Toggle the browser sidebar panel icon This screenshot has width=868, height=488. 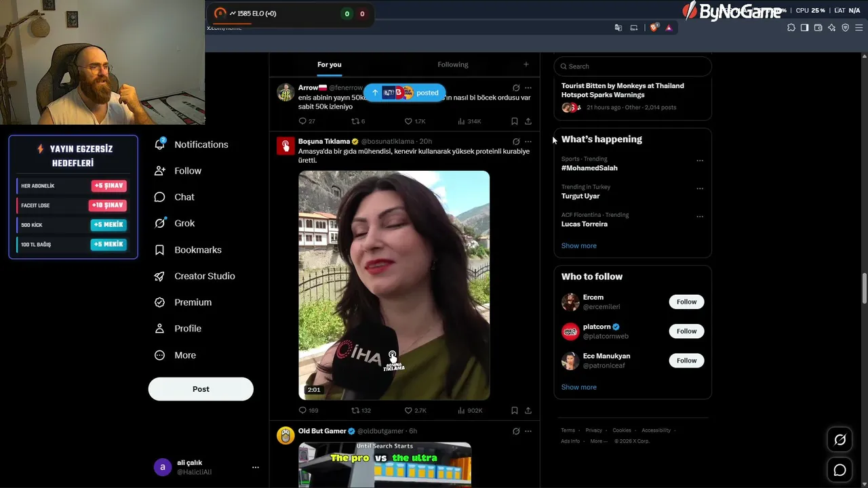pos(805,28)
